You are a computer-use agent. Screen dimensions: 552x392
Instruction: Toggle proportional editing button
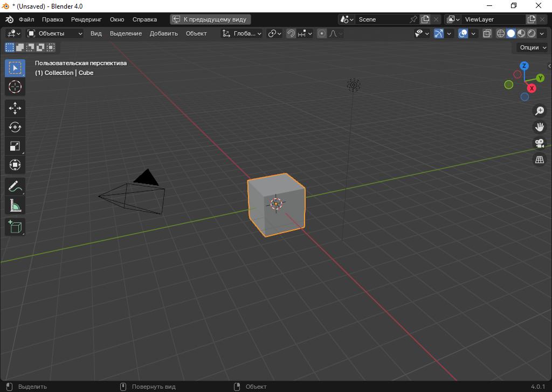coord(322,33)
